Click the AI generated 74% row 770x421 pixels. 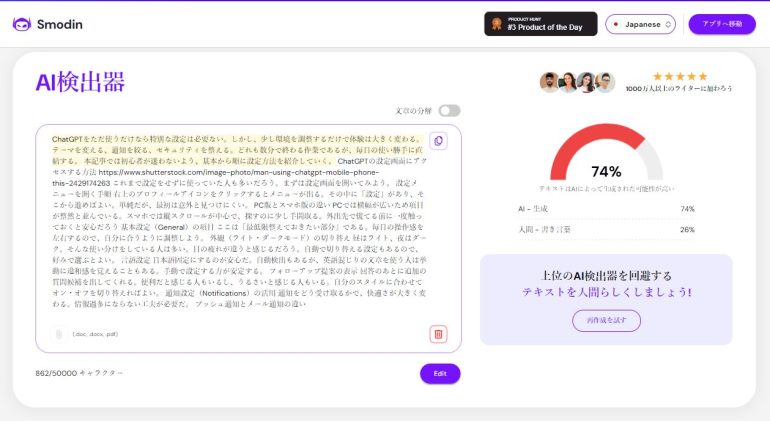(x=606, y=209)
